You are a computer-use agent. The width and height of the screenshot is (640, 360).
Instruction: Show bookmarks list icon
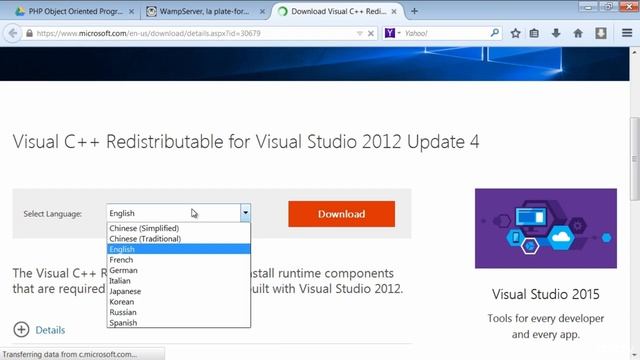[534, 33]
